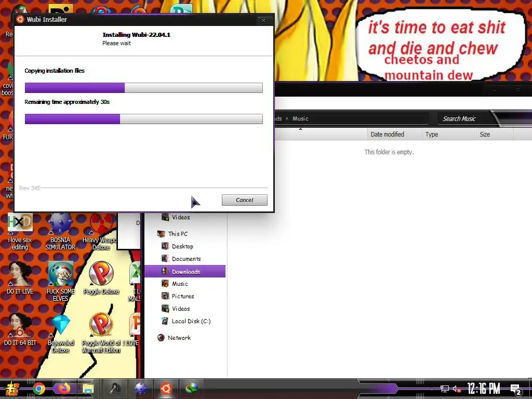Open Heavy Weapon Deluxe desktop icon
The image size is (532, 399).
101,232
